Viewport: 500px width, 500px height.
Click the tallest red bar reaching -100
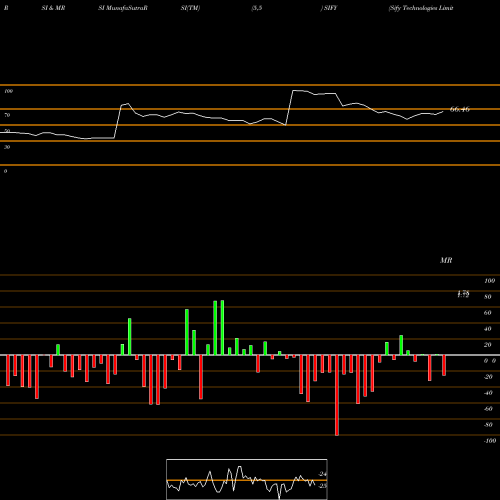coord(337,395)
